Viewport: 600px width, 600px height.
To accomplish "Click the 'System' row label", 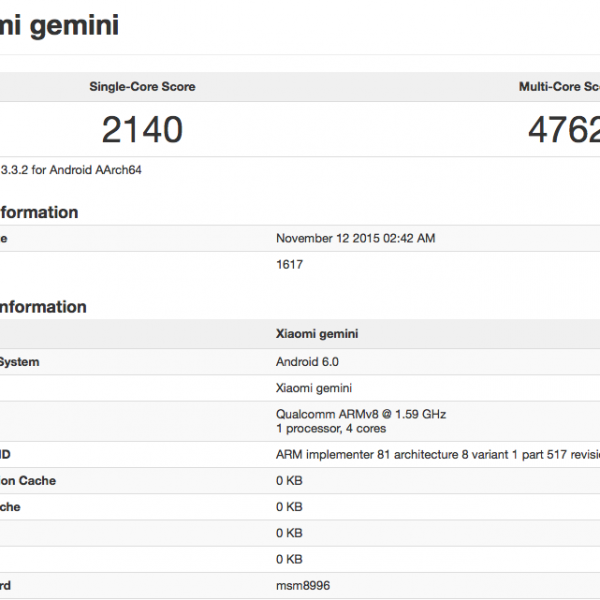I will [x=20, y=361].
